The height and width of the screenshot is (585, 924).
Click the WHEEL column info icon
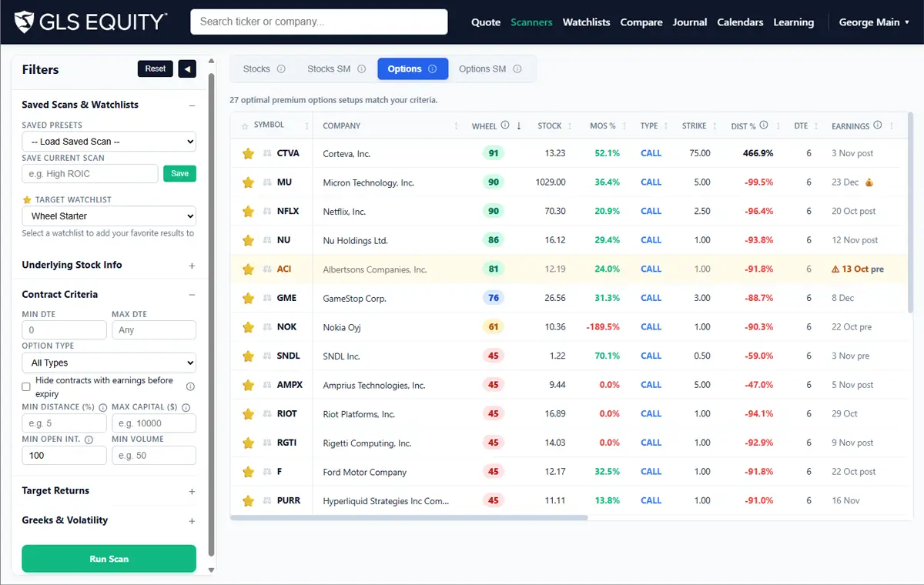tap(505, 125)
